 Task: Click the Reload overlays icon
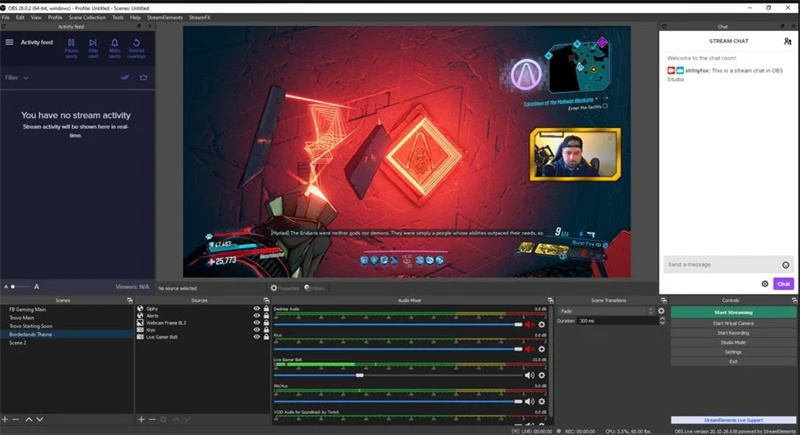(136, 43)
